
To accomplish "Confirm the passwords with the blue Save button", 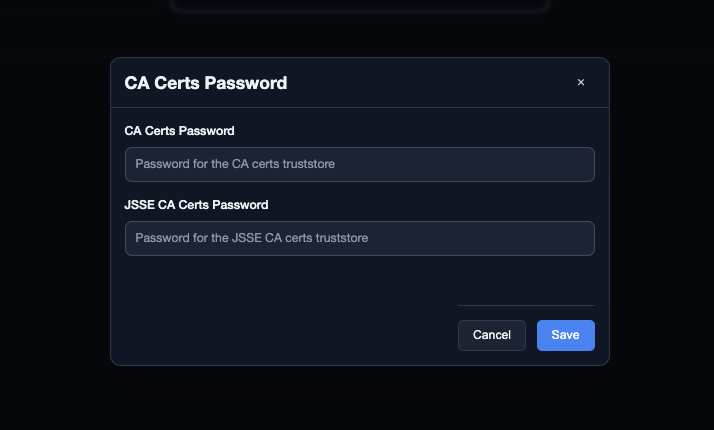I will click(x=566, y=335).
